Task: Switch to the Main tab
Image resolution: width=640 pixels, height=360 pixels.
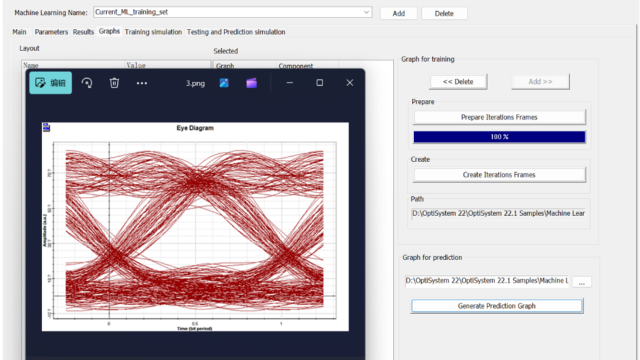Action: [19, 32]
